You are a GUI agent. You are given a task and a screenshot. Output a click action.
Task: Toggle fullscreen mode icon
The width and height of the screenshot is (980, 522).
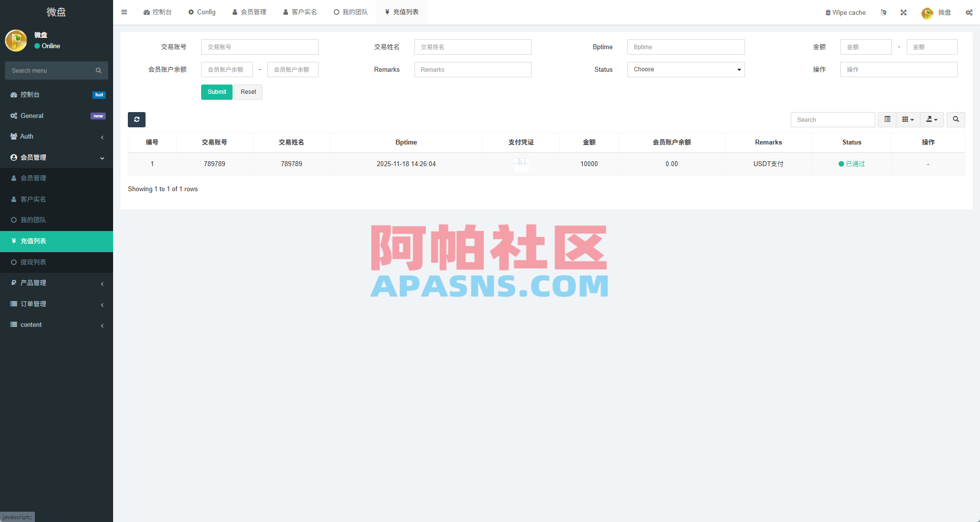904,12
